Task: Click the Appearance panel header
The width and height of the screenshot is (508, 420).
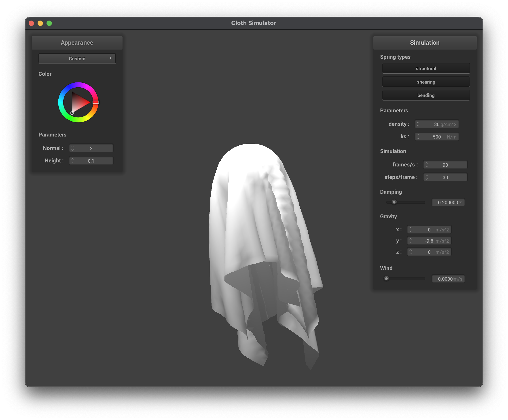Action: 77,42
